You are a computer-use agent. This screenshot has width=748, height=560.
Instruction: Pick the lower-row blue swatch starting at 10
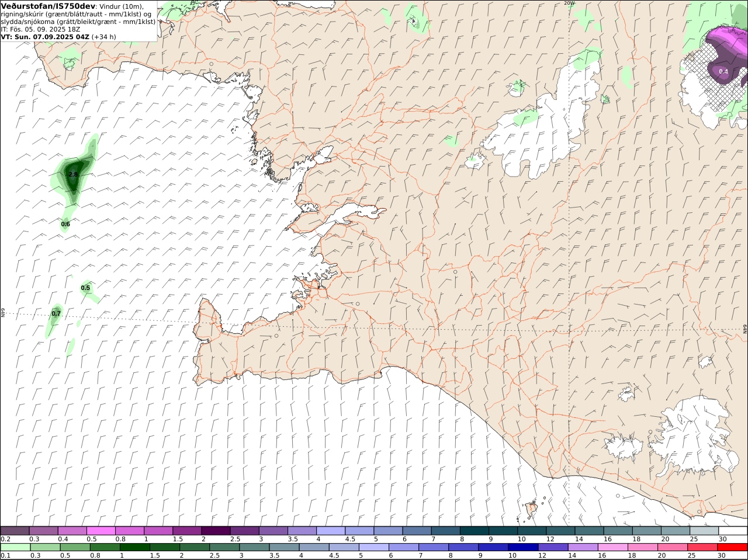click(523, 548)
